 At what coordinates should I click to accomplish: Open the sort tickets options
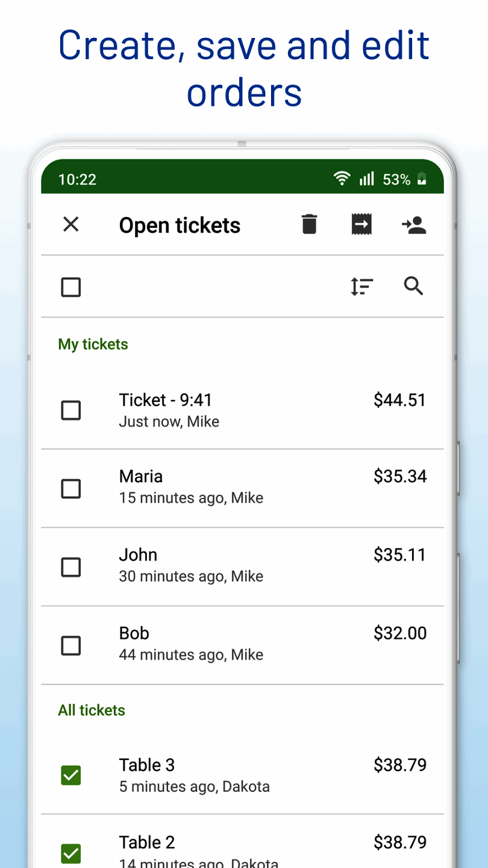click(x=361, y=287)
